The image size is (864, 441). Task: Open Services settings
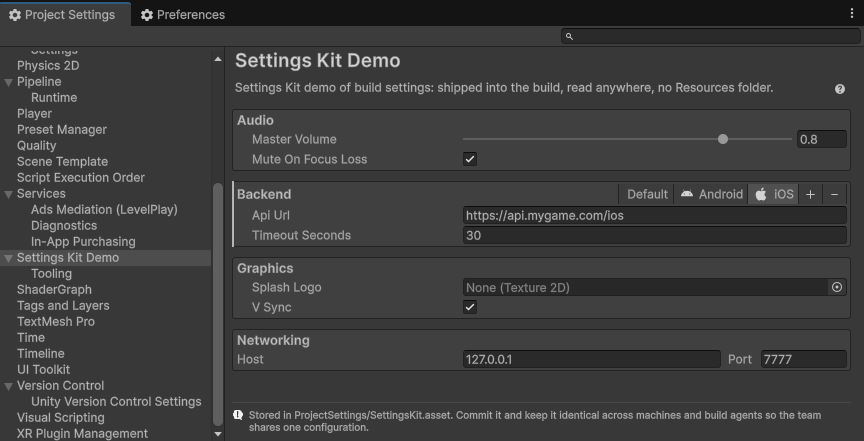coord(41,193)
